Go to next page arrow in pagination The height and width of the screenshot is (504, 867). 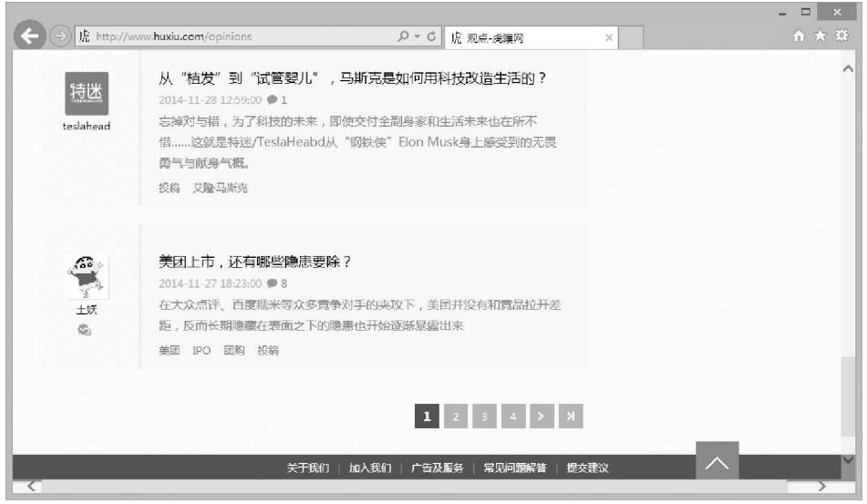pos(542,417)
